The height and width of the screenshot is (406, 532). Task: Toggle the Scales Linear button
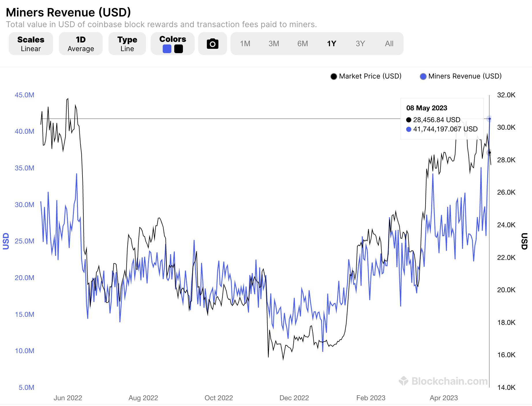(x=31, y=44)
